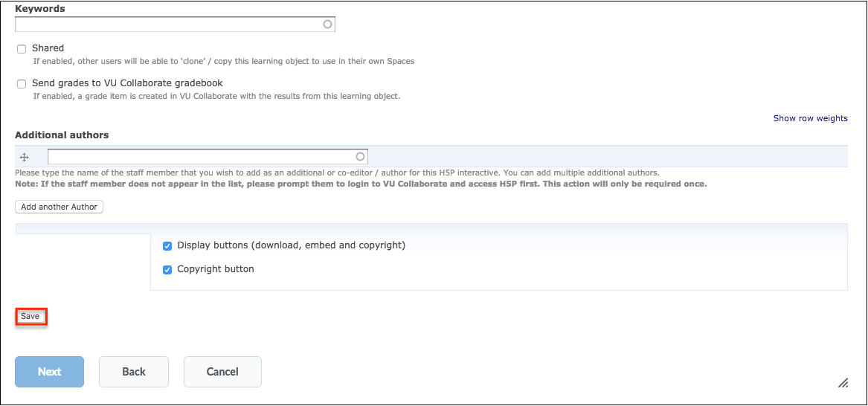Click the autocomplete circle in Additional authors field

click(x=360, y=156)
